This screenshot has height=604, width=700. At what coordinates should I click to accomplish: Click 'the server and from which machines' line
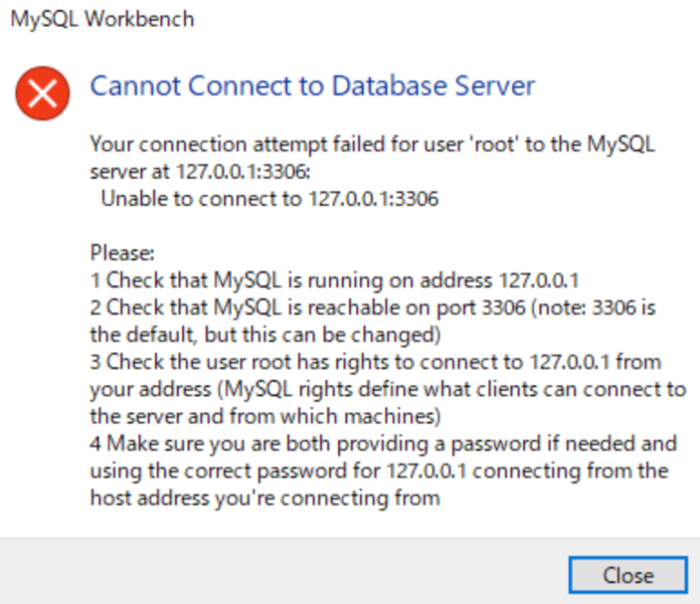pyautogui.click(x=265, y=416)
